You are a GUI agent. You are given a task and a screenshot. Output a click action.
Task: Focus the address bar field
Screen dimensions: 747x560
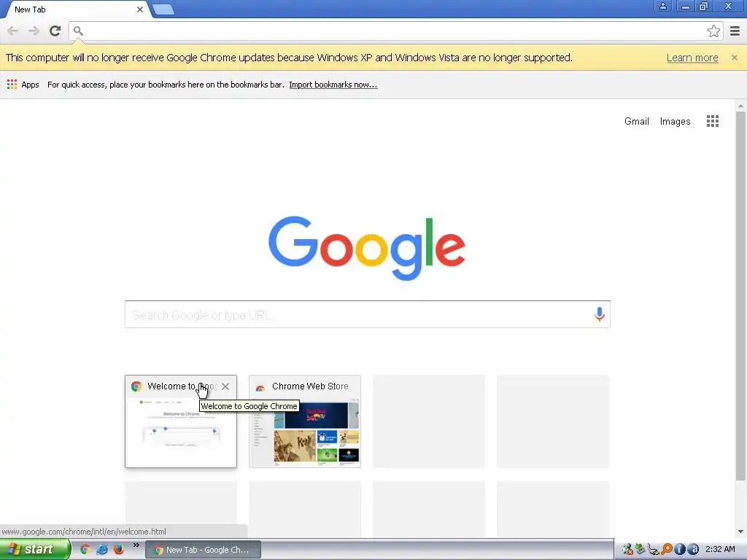[x=395, y=31]
